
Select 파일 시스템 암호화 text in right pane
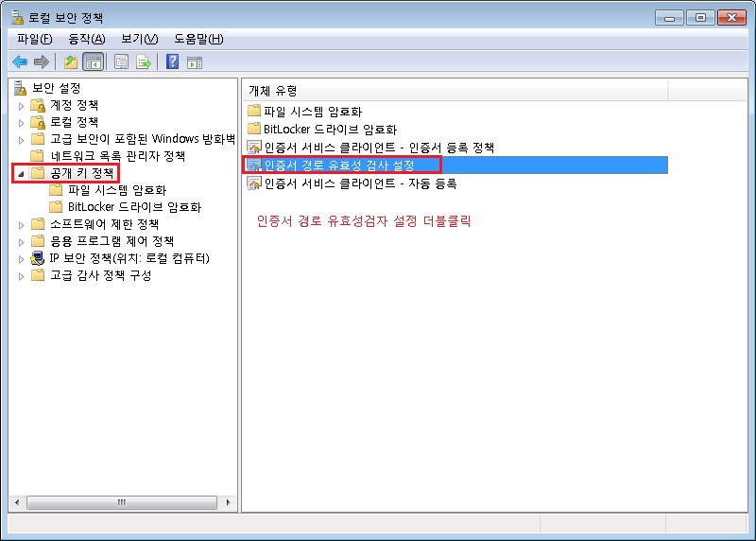click(x=313, y=112)
